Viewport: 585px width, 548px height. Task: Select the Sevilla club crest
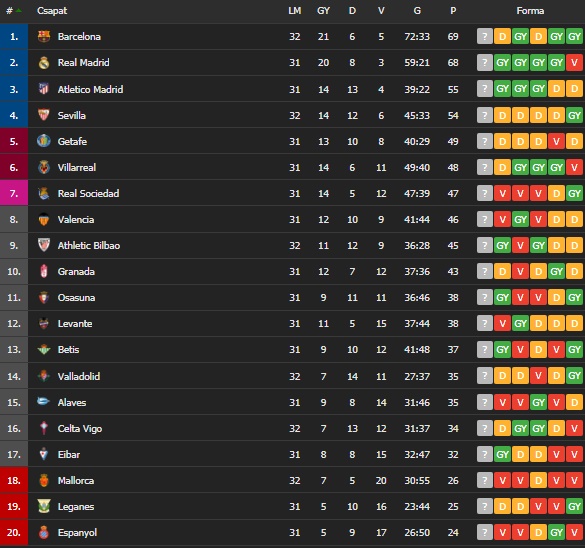[44, 115]
